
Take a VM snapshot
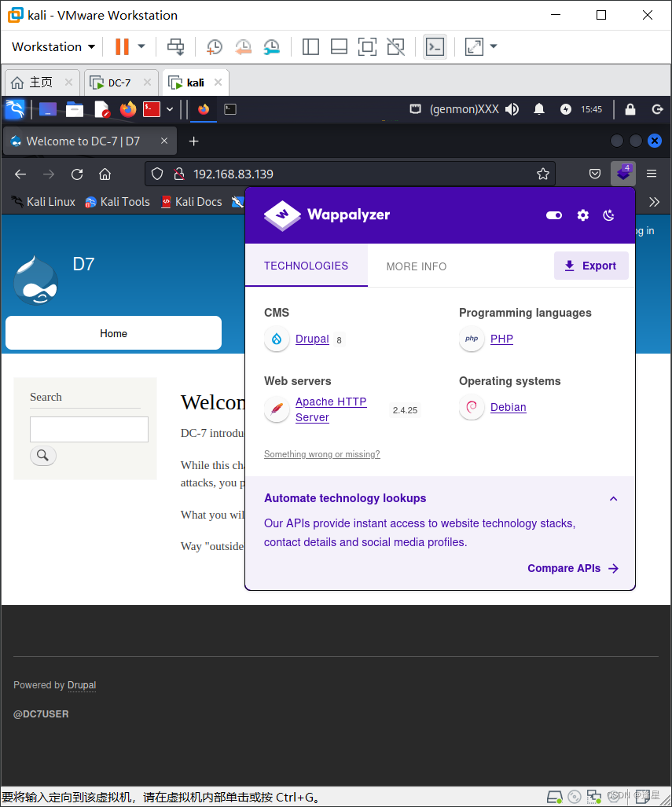[215, 47]
